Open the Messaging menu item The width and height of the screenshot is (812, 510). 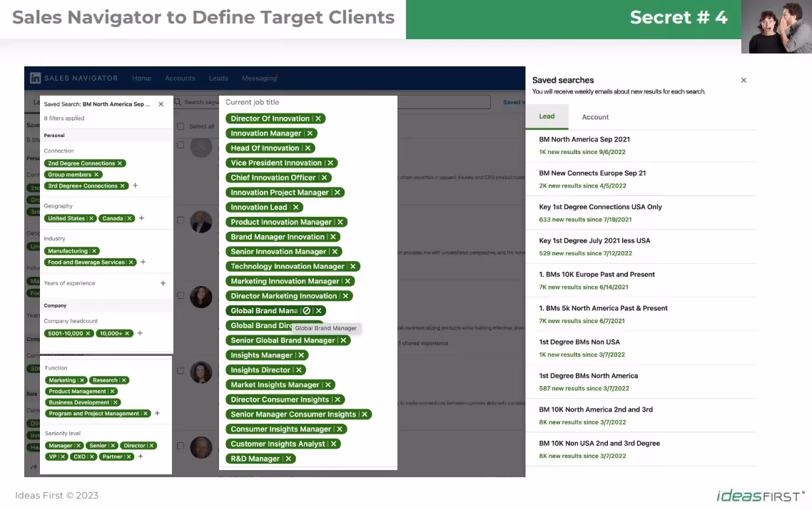[x=260, y=78]
